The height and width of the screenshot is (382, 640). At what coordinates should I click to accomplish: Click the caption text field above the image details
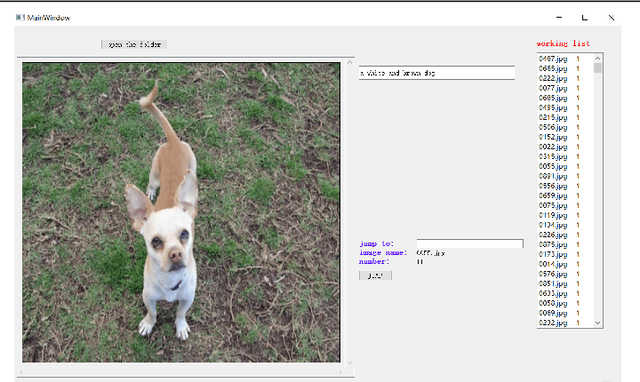[436, 73]
